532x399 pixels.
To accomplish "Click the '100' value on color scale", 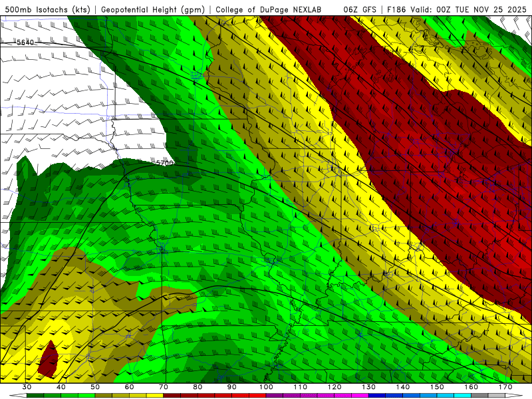I will point(267,387).
